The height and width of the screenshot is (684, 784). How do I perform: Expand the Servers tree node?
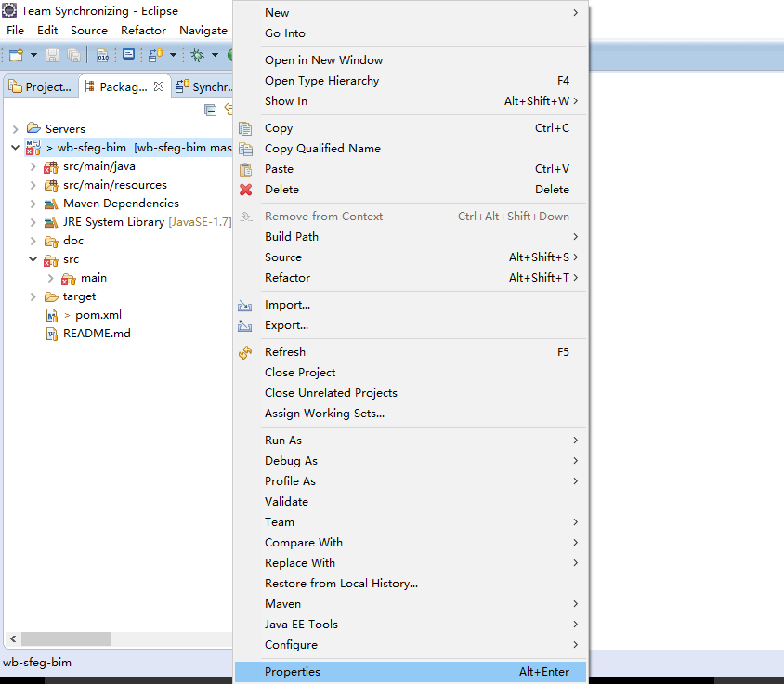click(x=16, y=129)
